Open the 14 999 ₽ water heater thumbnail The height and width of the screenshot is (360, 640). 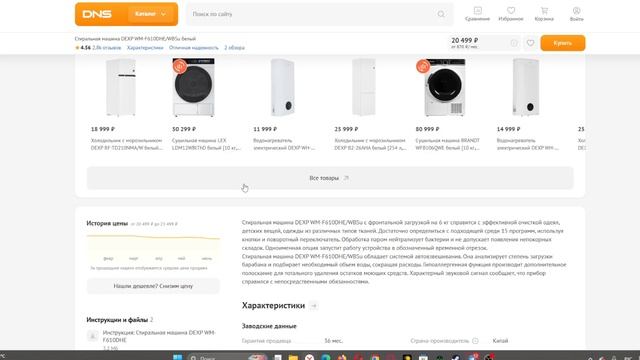(526, 87)
